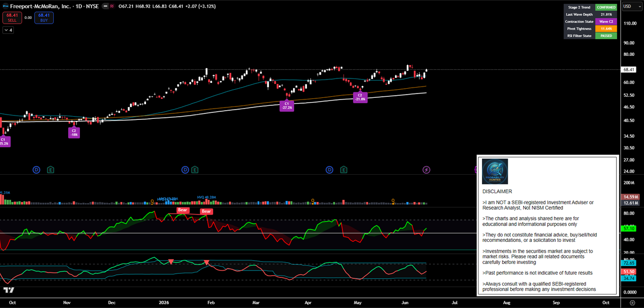Open the April dividend D event marker
The height and width of the screenshot is (308, 644).
tap(330, 170)
